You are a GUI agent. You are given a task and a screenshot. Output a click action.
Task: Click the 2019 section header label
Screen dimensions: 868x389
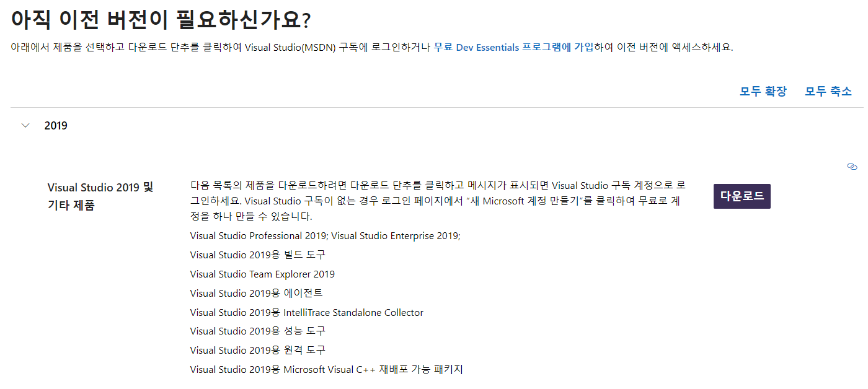click(56, 126)
